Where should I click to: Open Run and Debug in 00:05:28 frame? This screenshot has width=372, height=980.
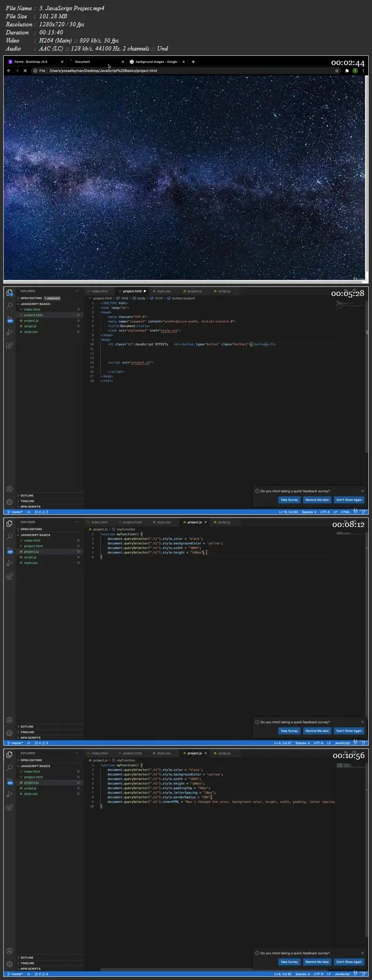click(10, 333)
